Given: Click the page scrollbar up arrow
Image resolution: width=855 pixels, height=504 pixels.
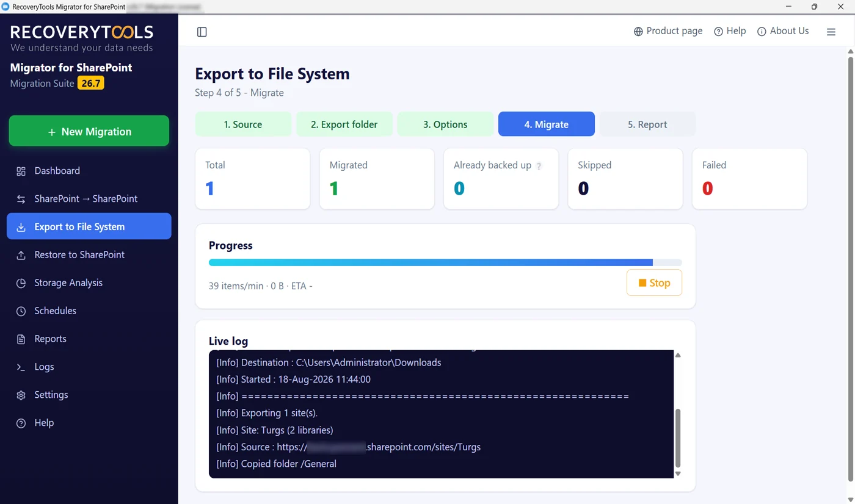Looking at the screenshot, I should 851,52.
